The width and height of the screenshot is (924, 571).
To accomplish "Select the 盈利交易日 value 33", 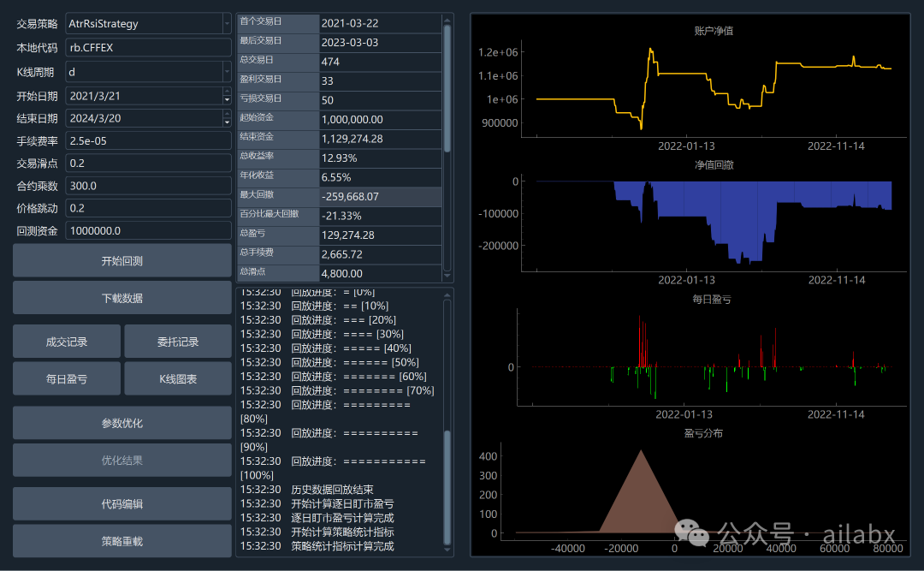I will pyautogui.click(x=381, y=80).
